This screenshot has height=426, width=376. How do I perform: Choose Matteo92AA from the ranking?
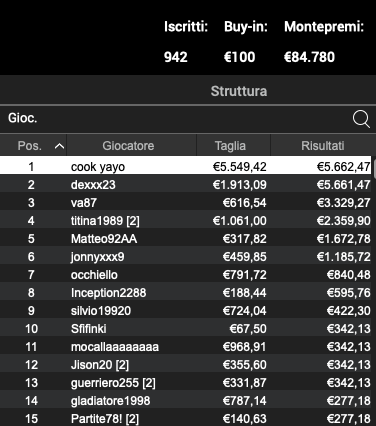coord(185,238)
